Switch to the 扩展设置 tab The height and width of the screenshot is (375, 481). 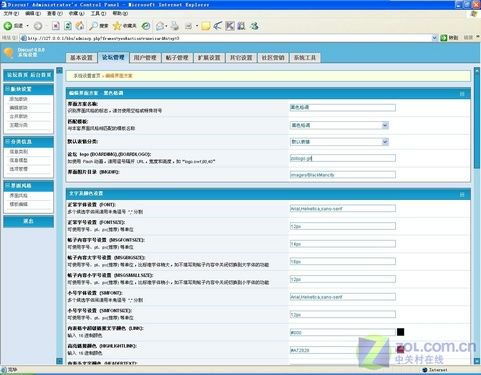click(209, 58)
